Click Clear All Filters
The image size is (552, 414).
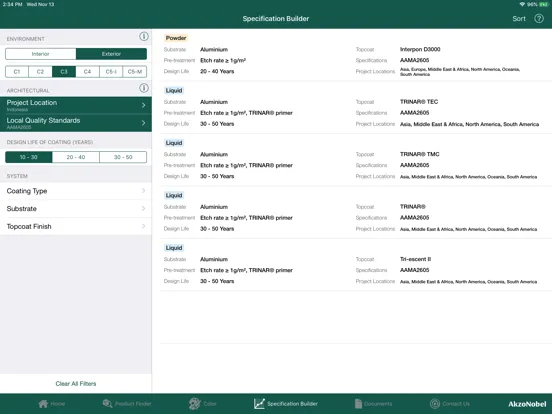click(x=76, y=384)
